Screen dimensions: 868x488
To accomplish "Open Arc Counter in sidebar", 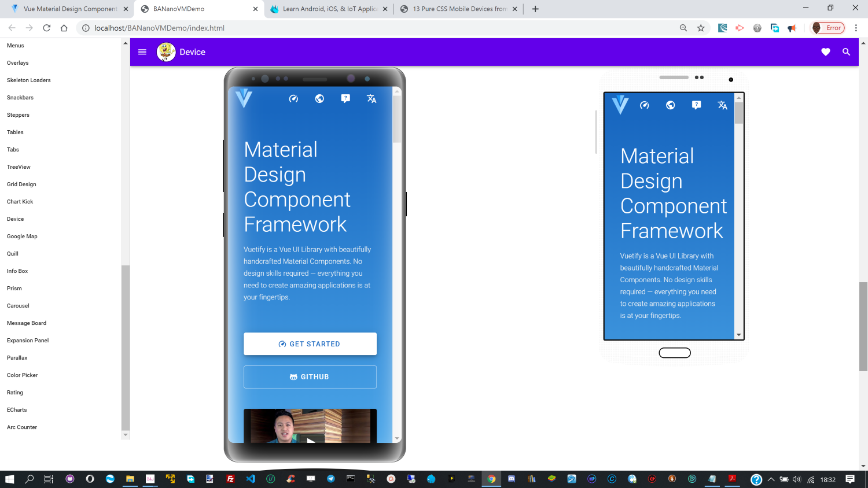I will [x=22, y=427].
